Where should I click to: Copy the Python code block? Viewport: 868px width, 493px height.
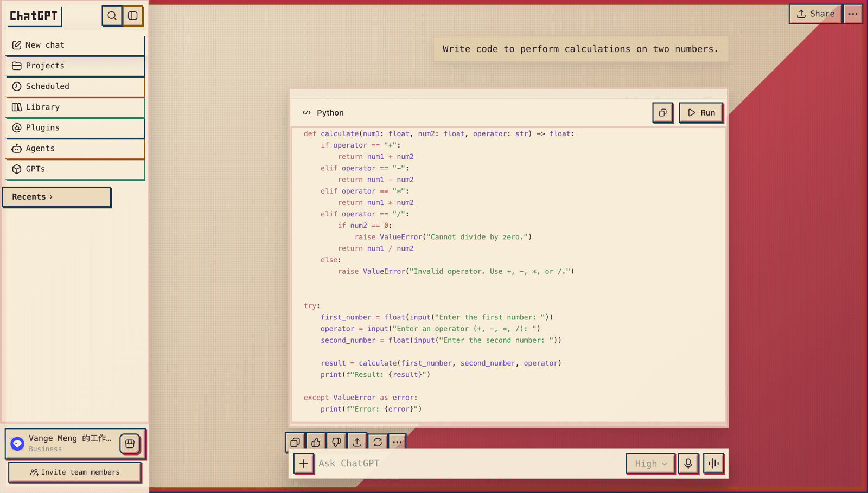(662, 113)
